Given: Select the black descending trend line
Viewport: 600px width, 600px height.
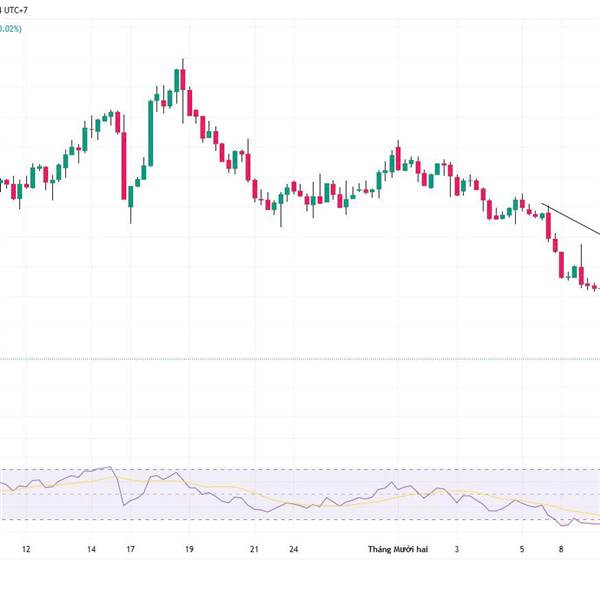Looking at the screenshot, I should [x=571, y=220].
